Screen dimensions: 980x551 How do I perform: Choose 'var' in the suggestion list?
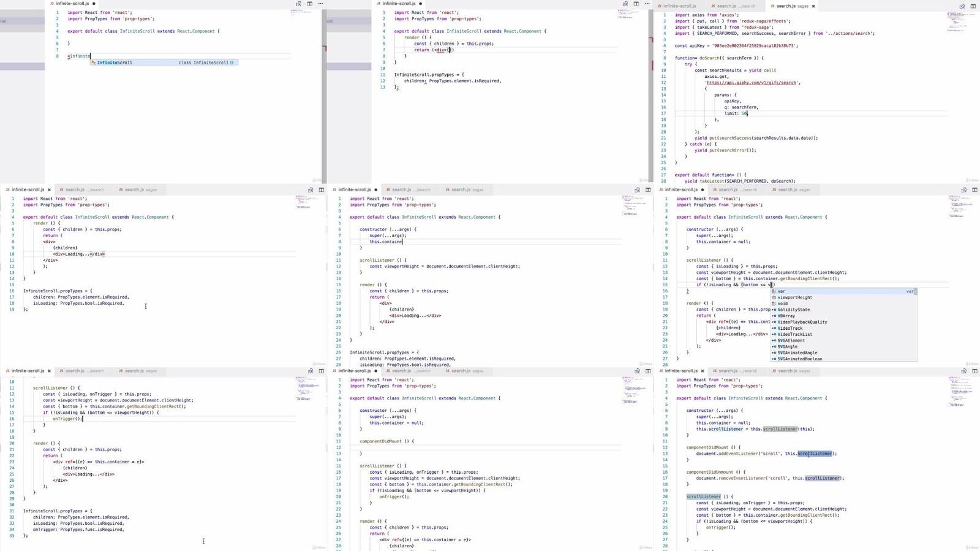(843, 291)
